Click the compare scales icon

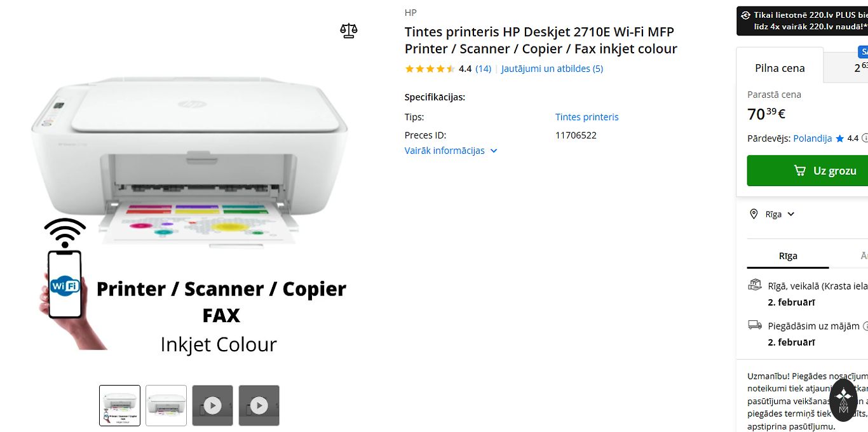[x=349, y=30]
